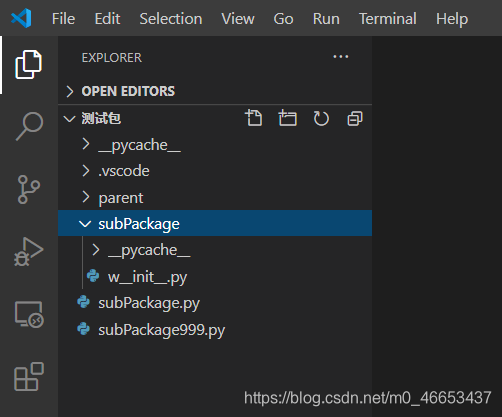The width and height of the screenshot is (502, 417).
Task: Open the Run and Debug view
Action: 29,252
